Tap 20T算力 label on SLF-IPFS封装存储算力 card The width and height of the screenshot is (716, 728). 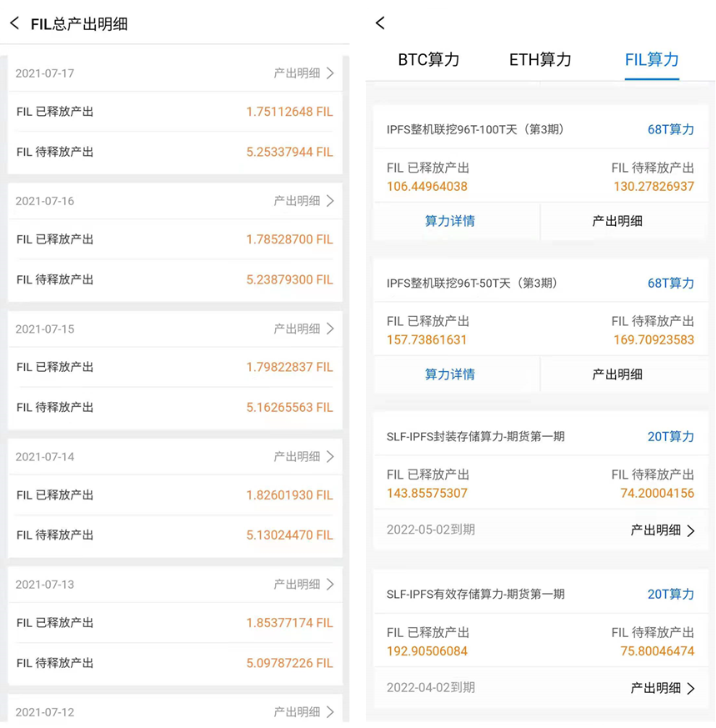(670, 437)
